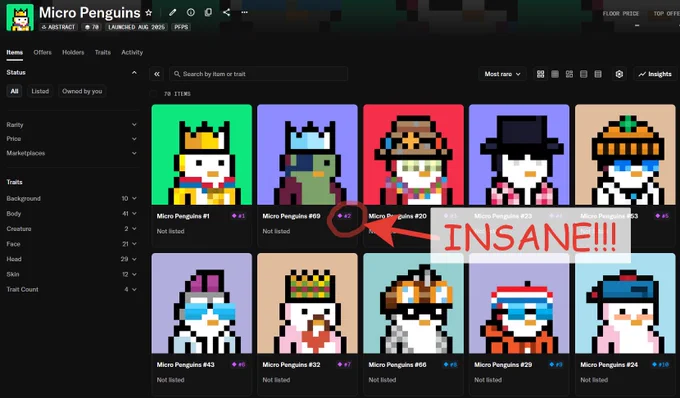The width and height of the screenshot is (680, 398).
Task: Select the third view layout icon
Action: [569, 74]
